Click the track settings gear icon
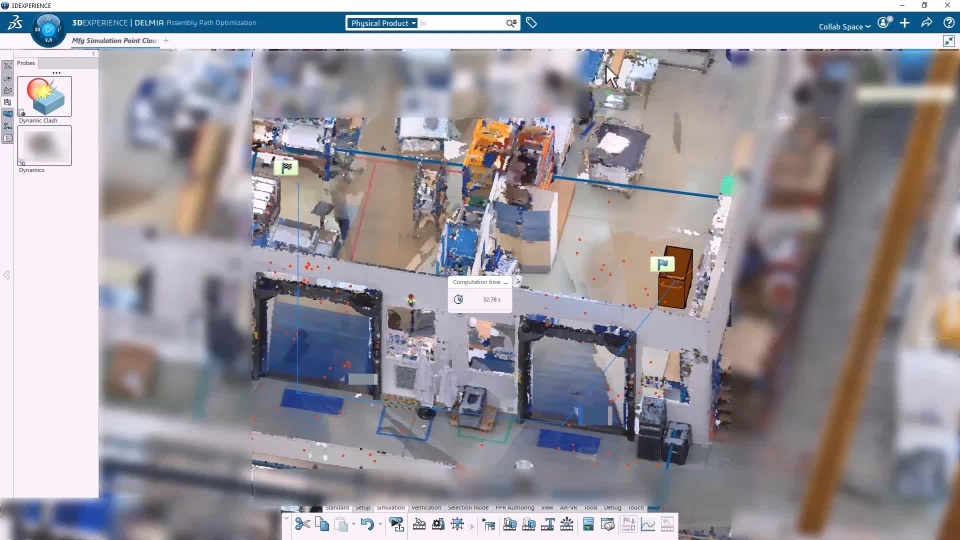This screenshot has height=540, width=960. [x=438, y=524]
